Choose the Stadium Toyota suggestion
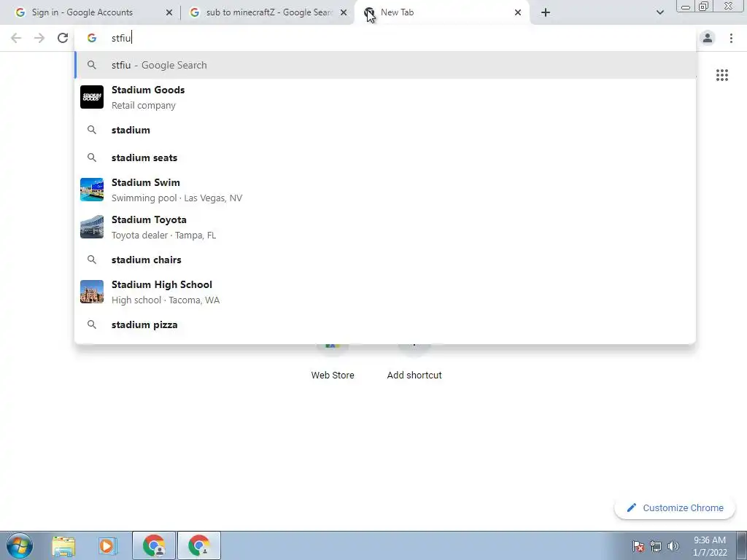The height and width of the screenshot is (560, 747). 385,227
